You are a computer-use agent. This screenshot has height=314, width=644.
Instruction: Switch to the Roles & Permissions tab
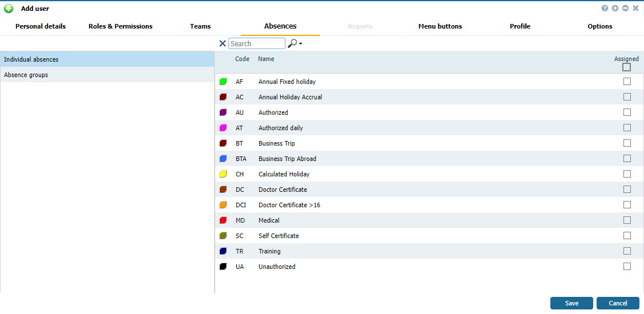point(120,26)
